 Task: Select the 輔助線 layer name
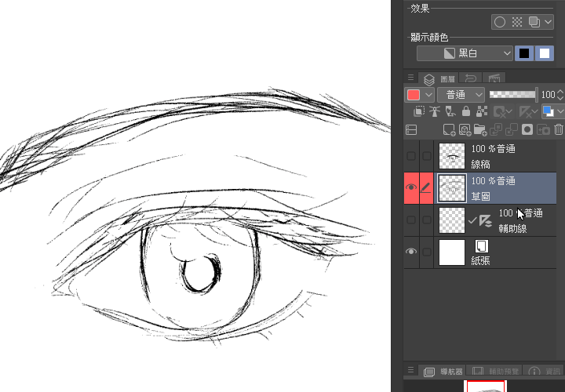512,229
